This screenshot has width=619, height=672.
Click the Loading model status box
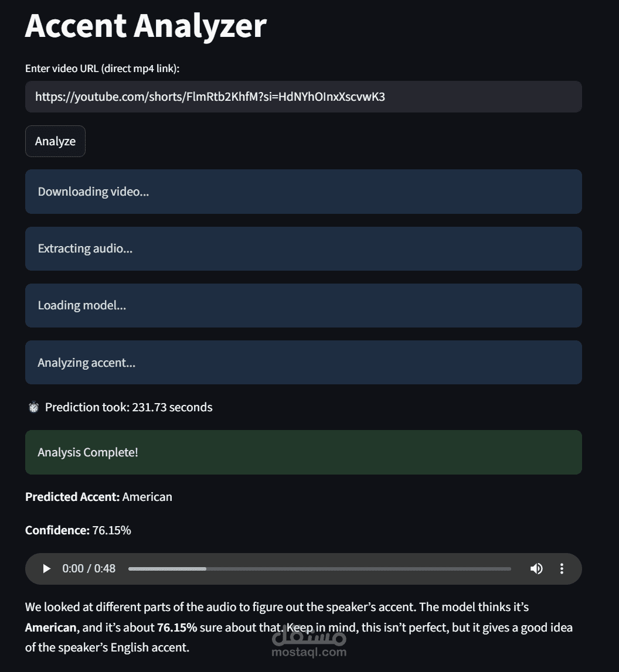(x=304, y=306)
